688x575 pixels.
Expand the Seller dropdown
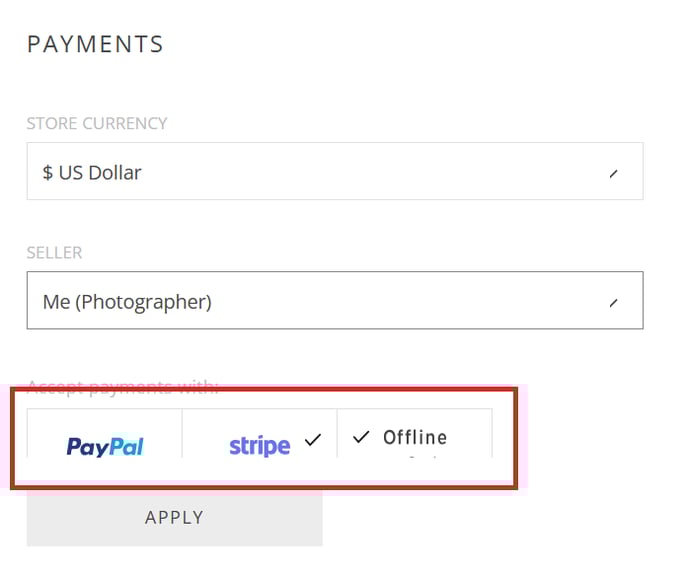[335, 300]
